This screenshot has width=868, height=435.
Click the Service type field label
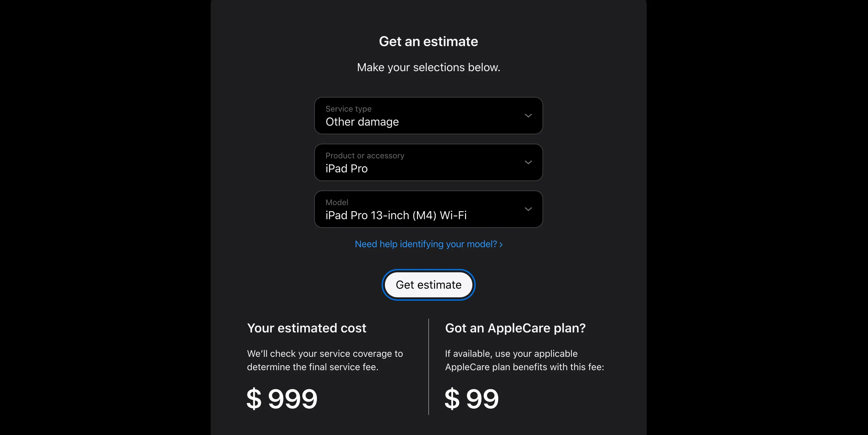[x=348, y=109]
